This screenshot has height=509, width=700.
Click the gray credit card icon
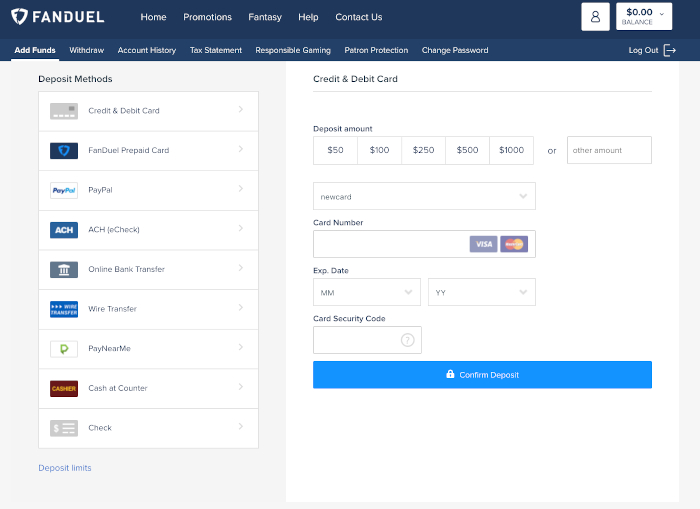64,111
